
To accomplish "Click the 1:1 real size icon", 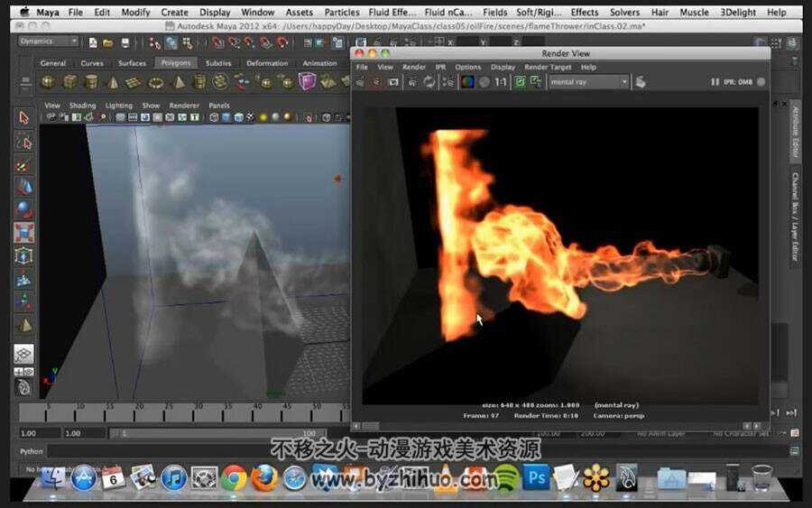I will (x=500, y=82).
